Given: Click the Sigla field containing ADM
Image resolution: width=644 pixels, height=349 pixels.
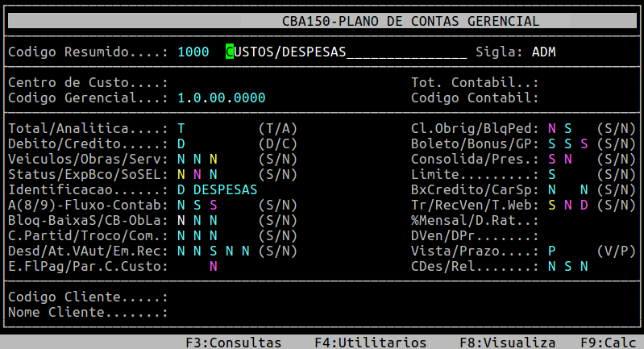Looking at the screenshot, I should pos(544,52).
